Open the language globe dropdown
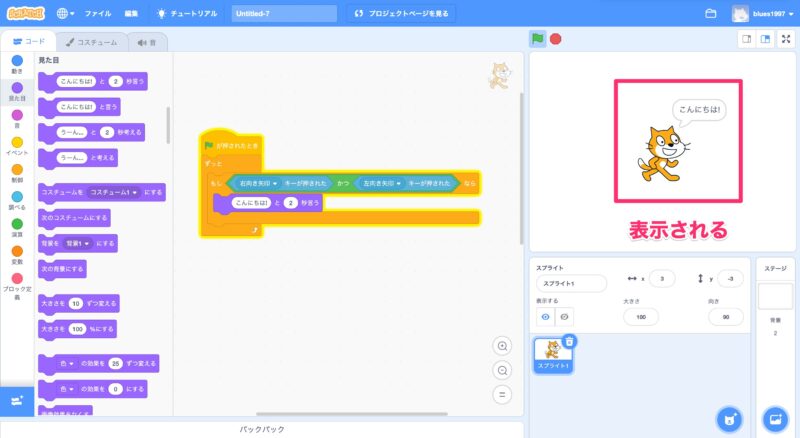Screen dimensions: 800x438 (66, 14)
